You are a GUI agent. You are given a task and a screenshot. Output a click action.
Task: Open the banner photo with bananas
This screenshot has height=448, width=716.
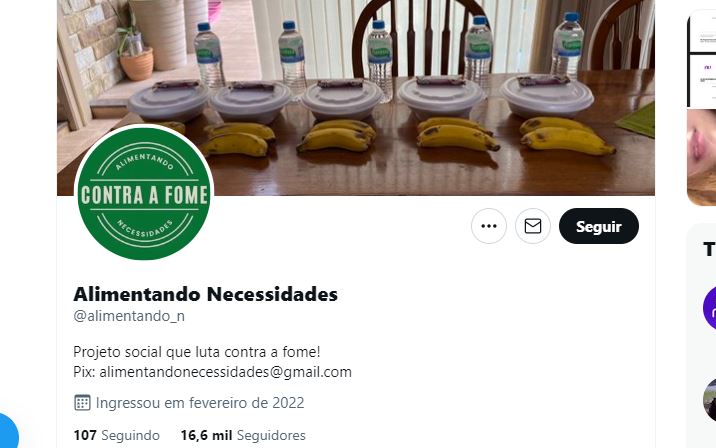pyautogui.click(x=356, y=97)
